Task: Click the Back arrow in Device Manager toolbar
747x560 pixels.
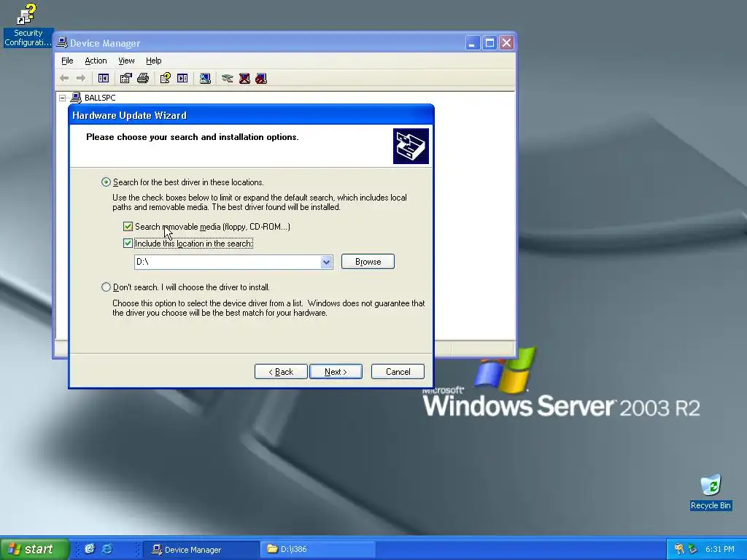Action: coord(64,78)
